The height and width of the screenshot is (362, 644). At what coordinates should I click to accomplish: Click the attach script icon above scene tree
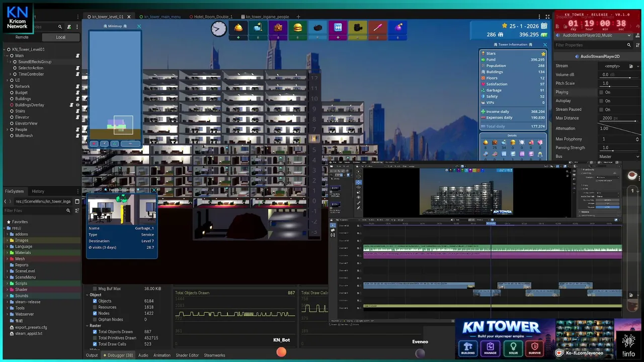[x=69, y=27]
